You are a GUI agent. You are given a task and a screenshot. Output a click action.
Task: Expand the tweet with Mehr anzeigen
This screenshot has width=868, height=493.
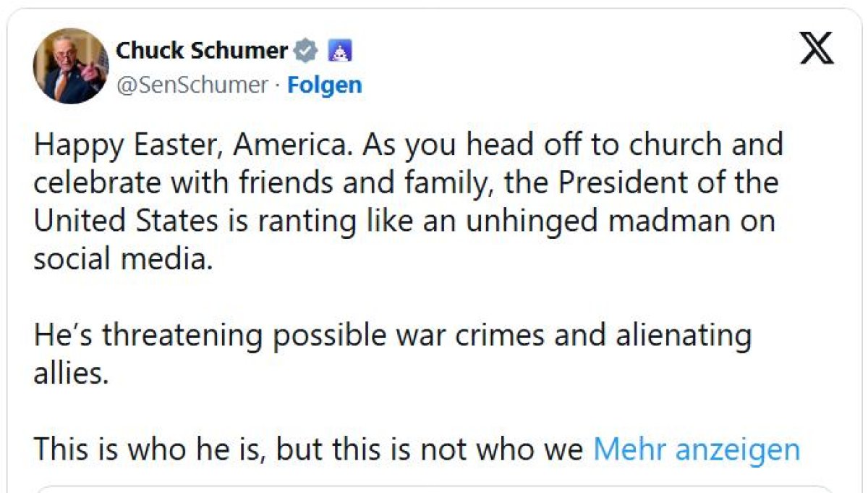696,450
